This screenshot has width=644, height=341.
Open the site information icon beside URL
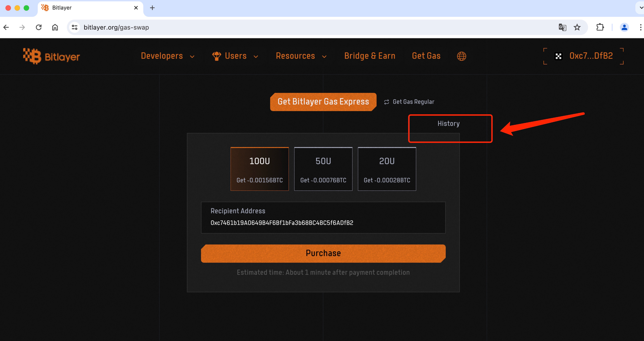coord(75,27)
